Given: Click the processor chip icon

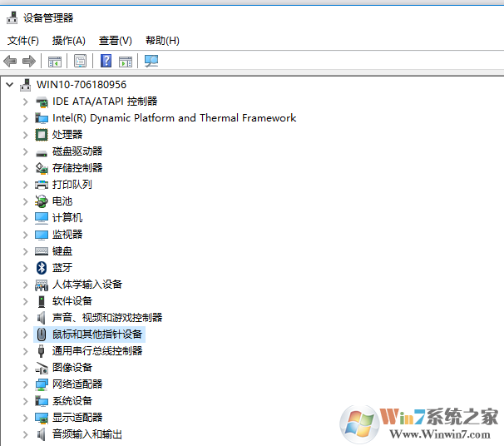Looking at the screenshot, I should pos(42,135).
